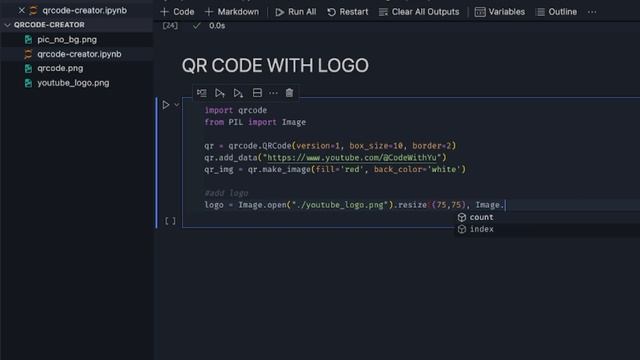Screen dimensions: 640x360
Task: Click the qr_img make_image code line
Action: [x=335, y=169]
